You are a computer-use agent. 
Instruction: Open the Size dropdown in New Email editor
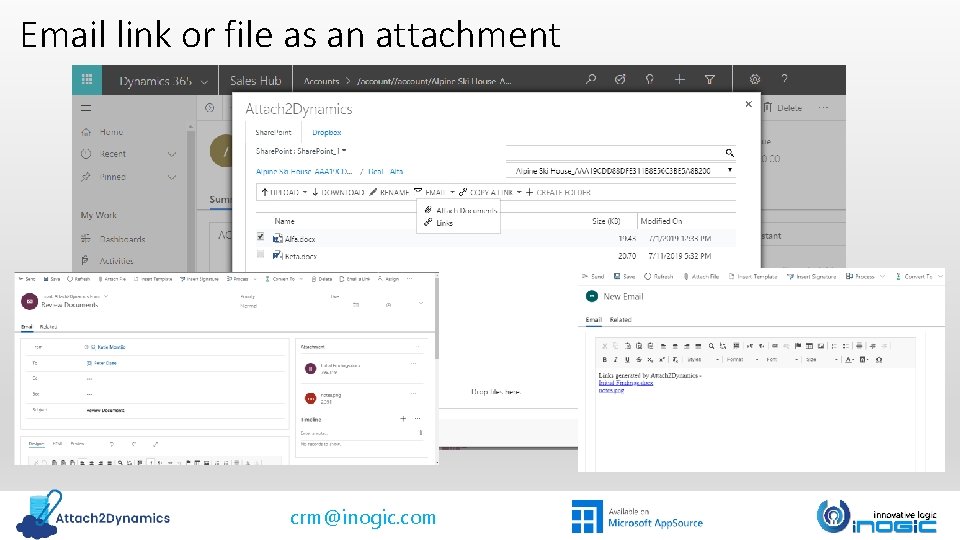point(821,359)
